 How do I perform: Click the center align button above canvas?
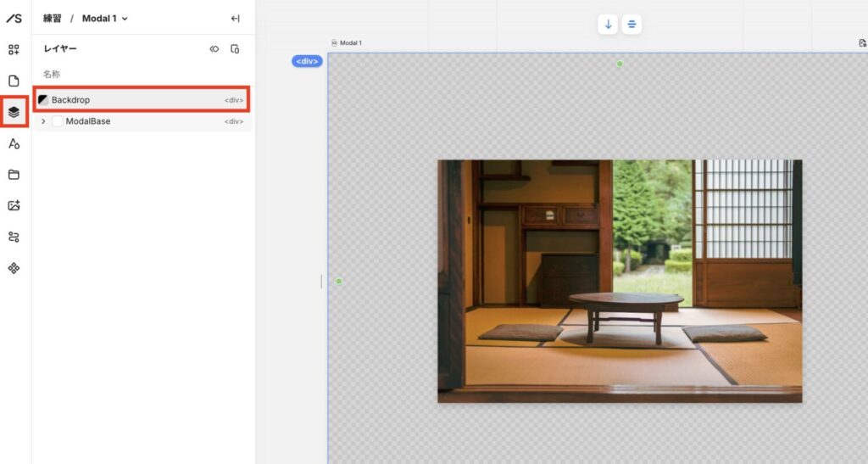point(632,25)
